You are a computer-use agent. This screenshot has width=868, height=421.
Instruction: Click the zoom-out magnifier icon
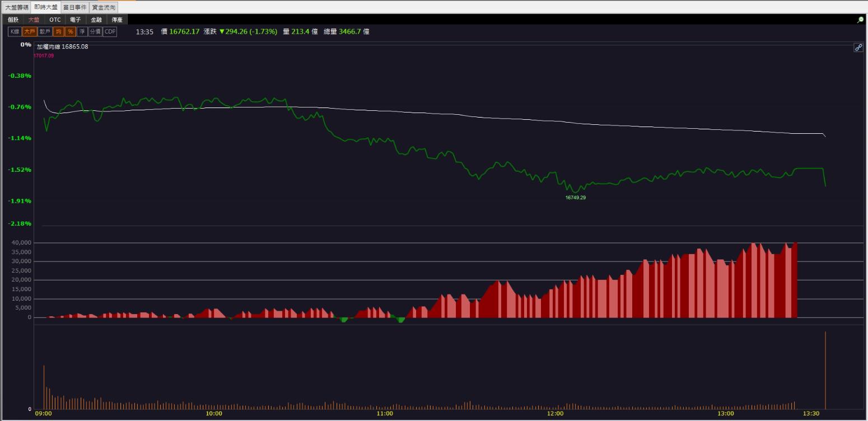860,20
